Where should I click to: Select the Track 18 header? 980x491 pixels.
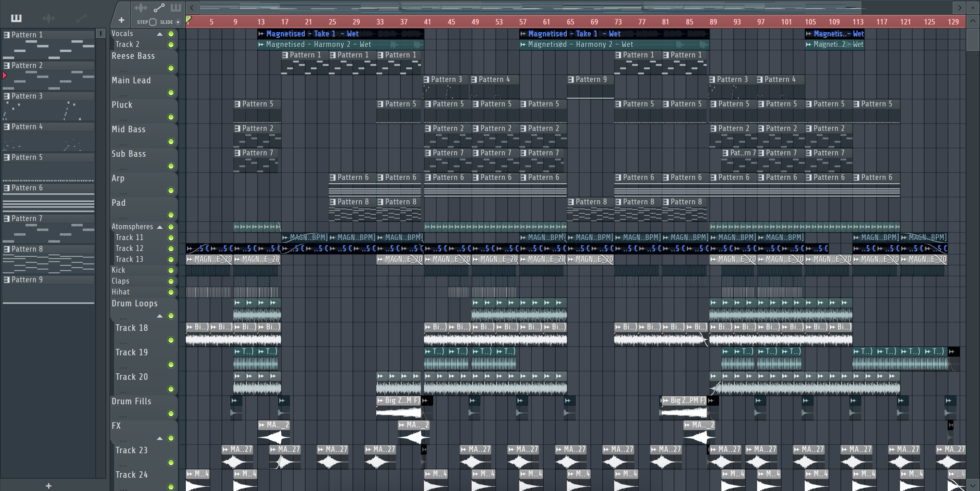146,334
